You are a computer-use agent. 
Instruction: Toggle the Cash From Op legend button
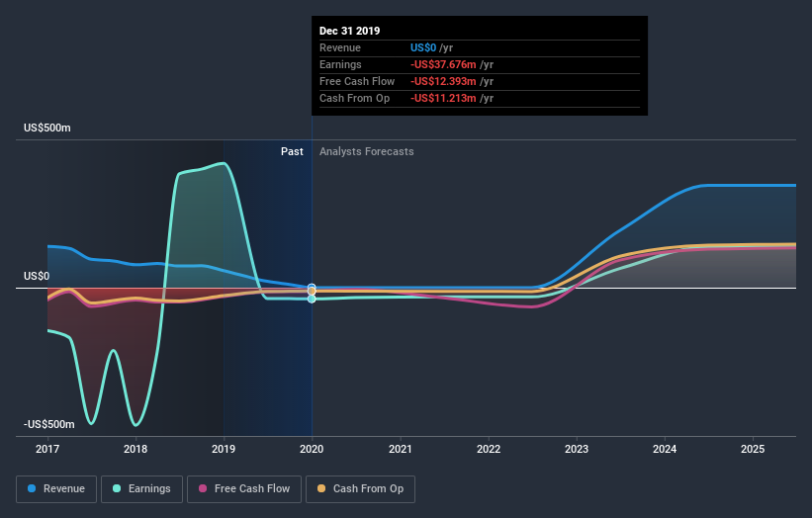click(360, 489)
